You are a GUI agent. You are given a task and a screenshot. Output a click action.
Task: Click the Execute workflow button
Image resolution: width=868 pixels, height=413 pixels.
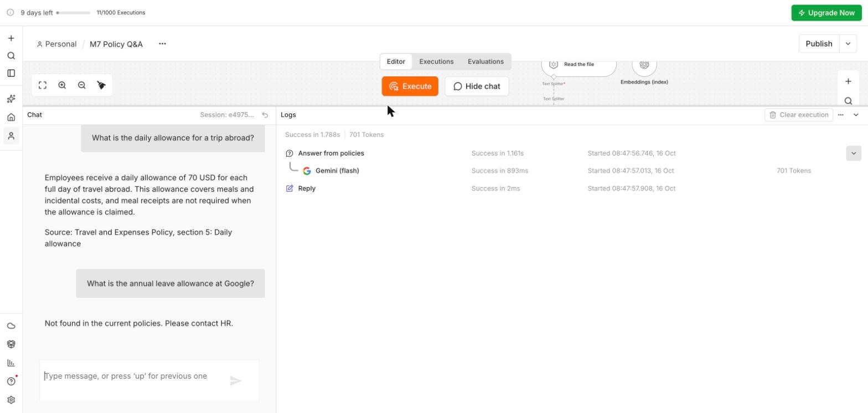pyautogui.click(x=410, y=86)
